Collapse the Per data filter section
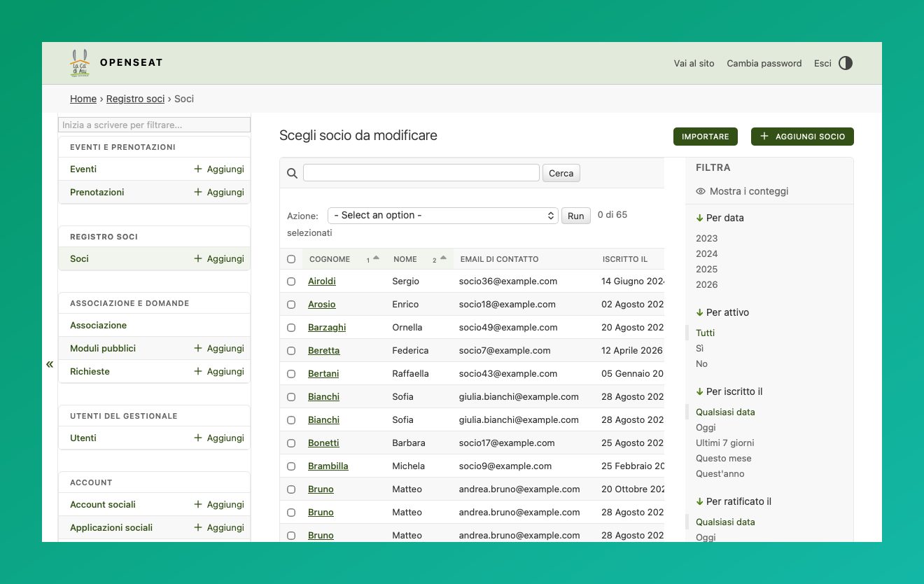Screen dimensions: 924x584 [x=720, y=218]
